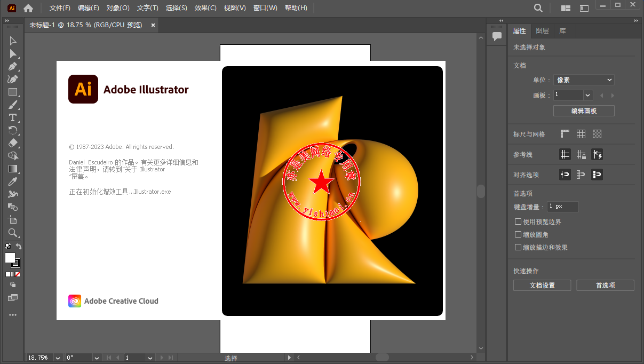Go to the Home screen
The image size is (644, 364).
(x=28, y=8)
